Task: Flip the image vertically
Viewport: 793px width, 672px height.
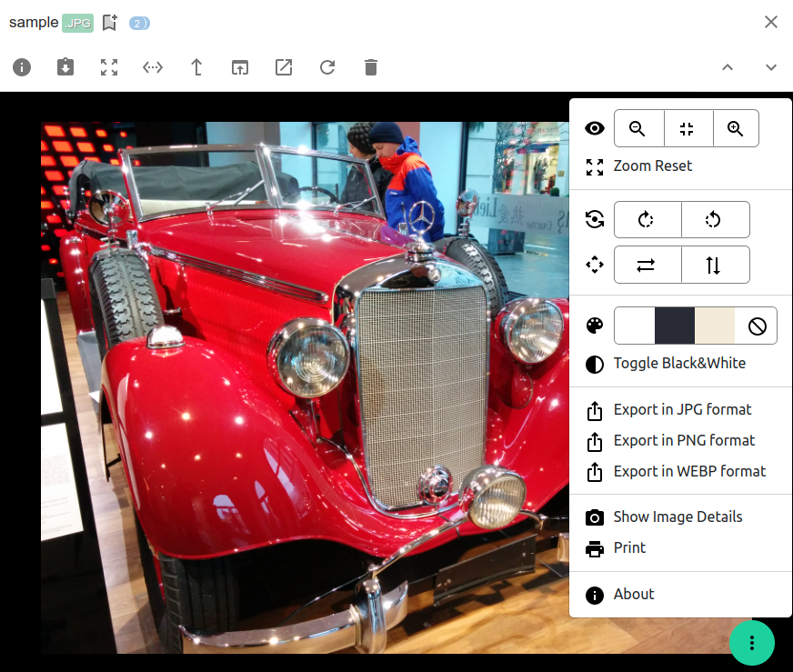Action: 715,265
